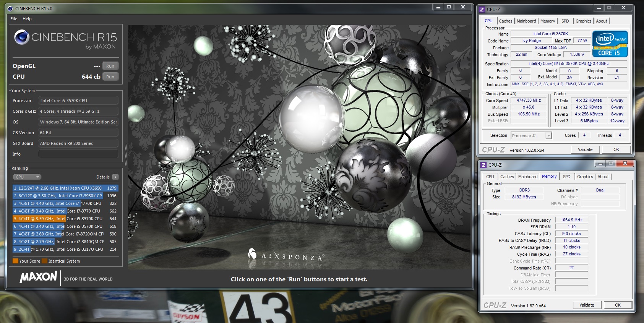The height and width of the screenshot is (323, 644).
Task: Click the orange Your Score legend swatch
Action: click(x=15, y=261)
